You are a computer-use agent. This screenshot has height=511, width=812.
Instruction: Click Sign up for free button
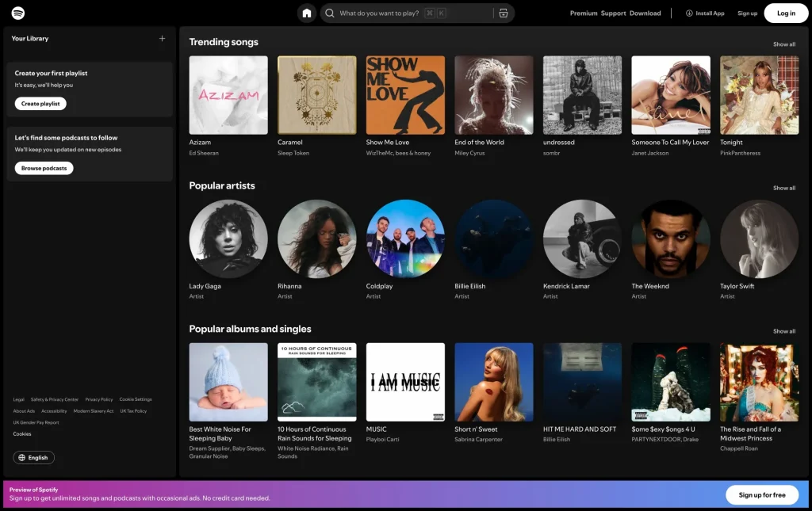click(761, 495)
